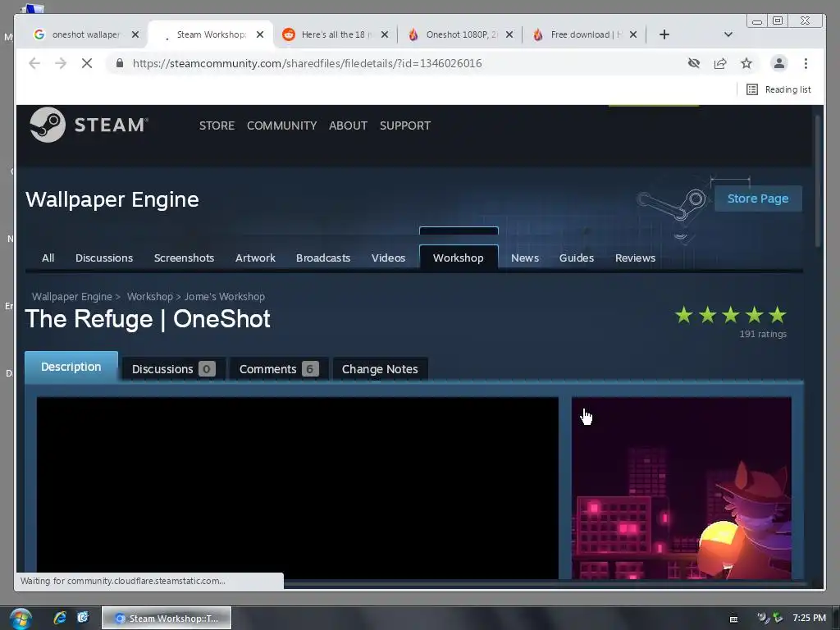Share this page
The image size is (840, 630).
pyautogui.click(x=720, y=63)
